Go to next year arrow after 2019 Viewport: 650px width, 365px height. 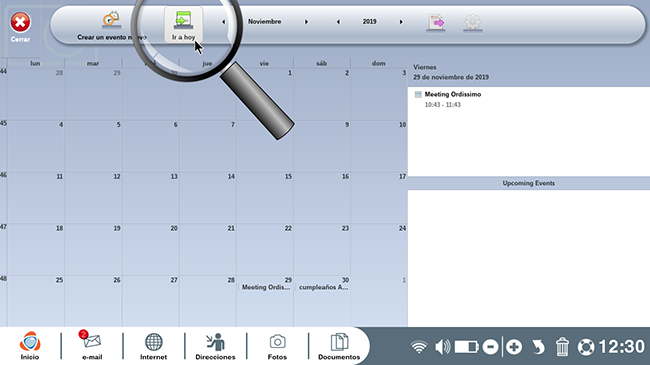pyautogui.click(x=401, y=22)
